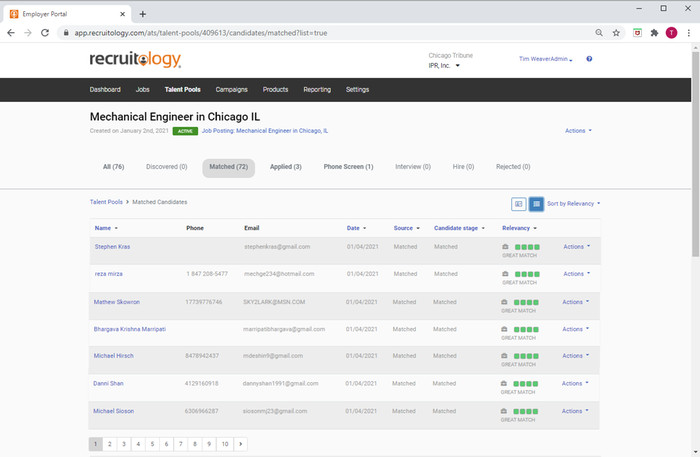Select the Phone Screen (1) tab

pyautogui.click(x=349, y=167)
